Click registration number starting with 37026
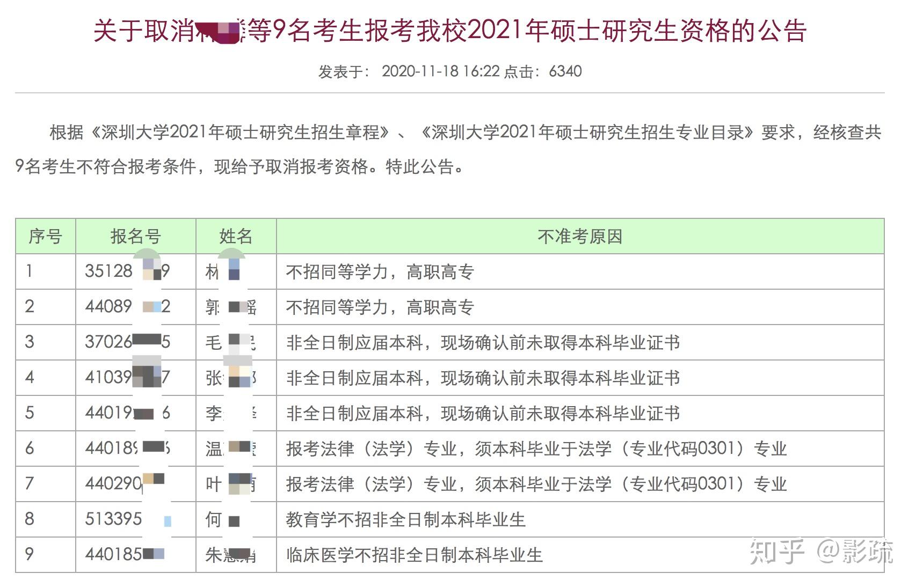This screenshot has width=916, height=588. point(128,342)
